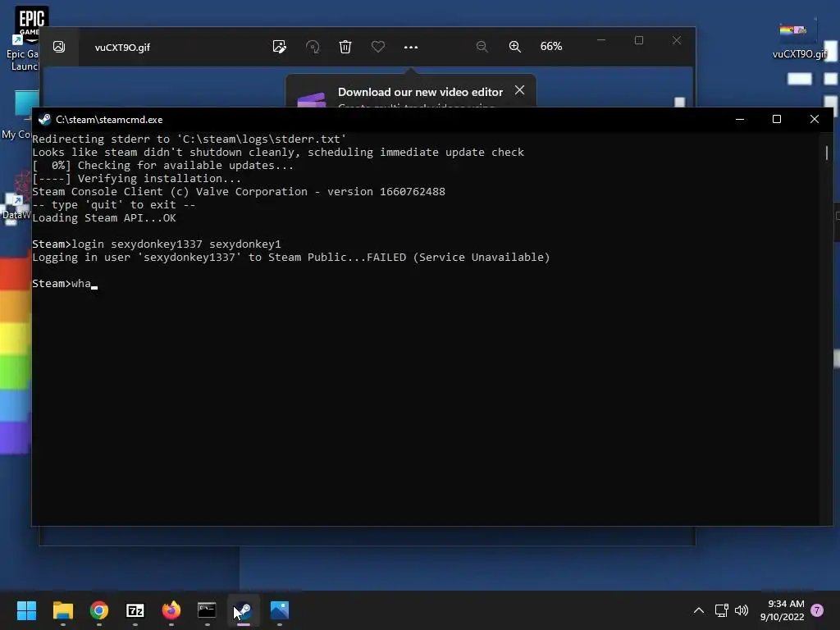Close the steamcmd console window
Screen dimensions: 840x630
(x=815, y=119)
